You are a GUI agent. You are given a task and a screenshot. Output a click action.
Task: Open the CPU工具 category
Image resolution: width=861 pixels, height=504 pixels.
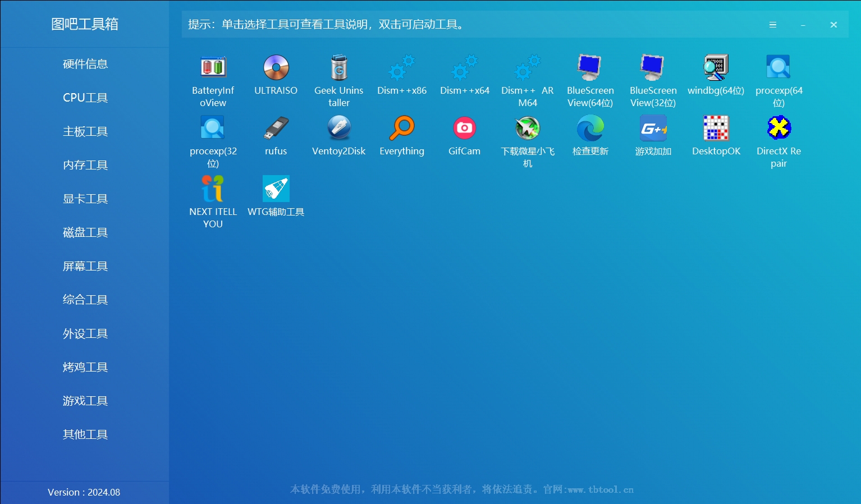[x=85, y=98]
